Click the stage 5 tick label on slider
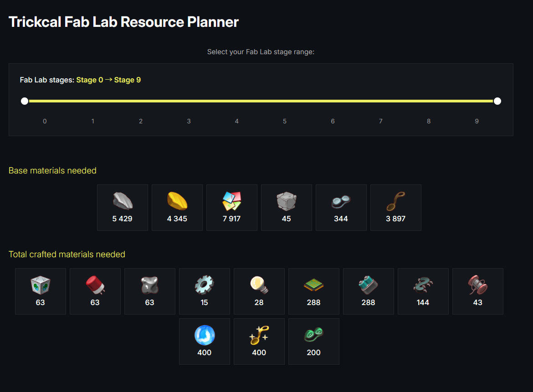This screenshot has height=392, width=533. click(285, 121)
